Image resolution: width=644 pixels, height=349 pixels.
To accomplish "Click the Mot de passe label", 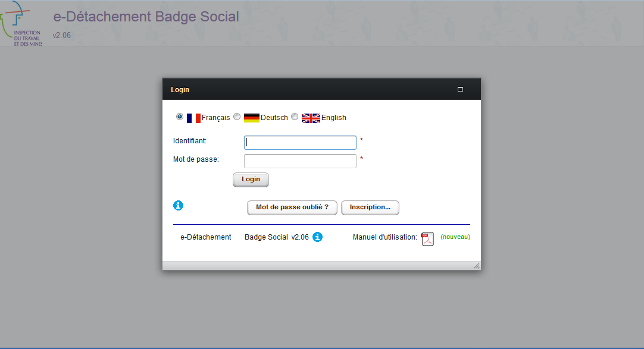I will pyautogui.click(x=196, y=159).
